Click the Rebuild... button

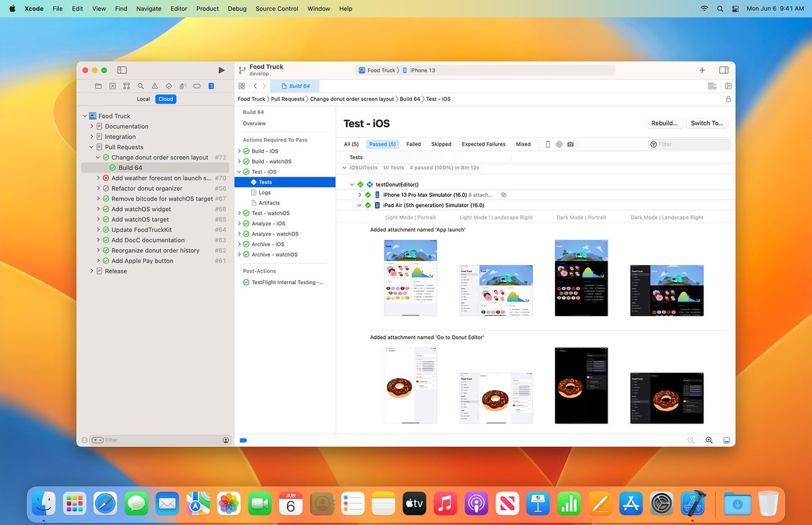[664, 123]
